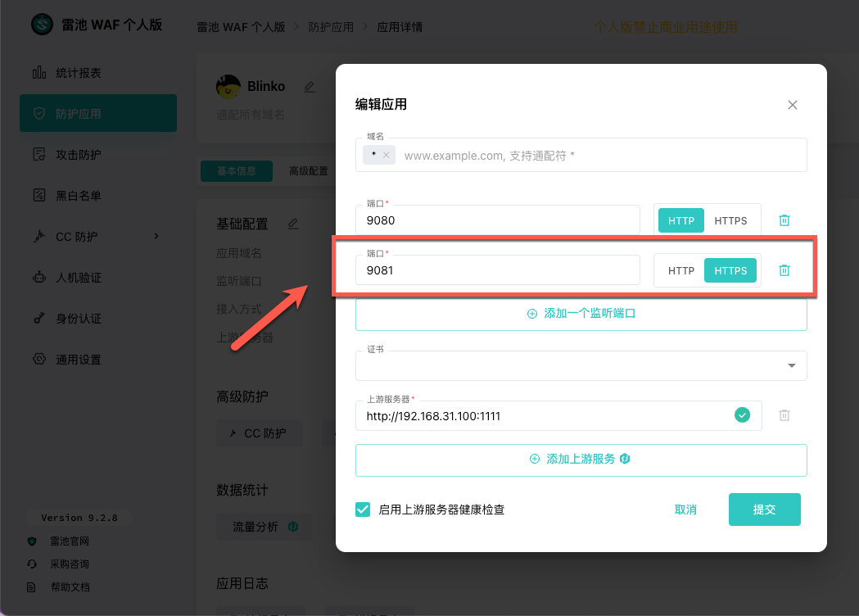Click the info icon beside 添加上游服务
This screenshot has height=616, width=859.
(625, 459)
